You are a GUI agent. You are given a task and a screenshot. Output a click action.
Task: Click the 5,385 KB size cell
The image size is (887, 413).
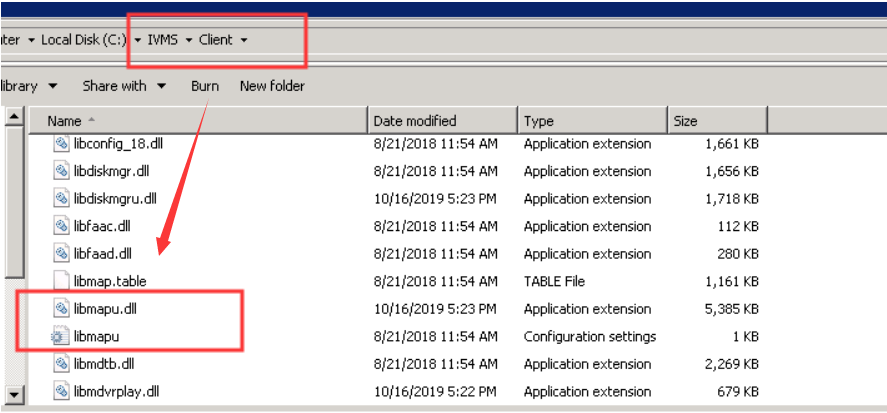(732, 309)
